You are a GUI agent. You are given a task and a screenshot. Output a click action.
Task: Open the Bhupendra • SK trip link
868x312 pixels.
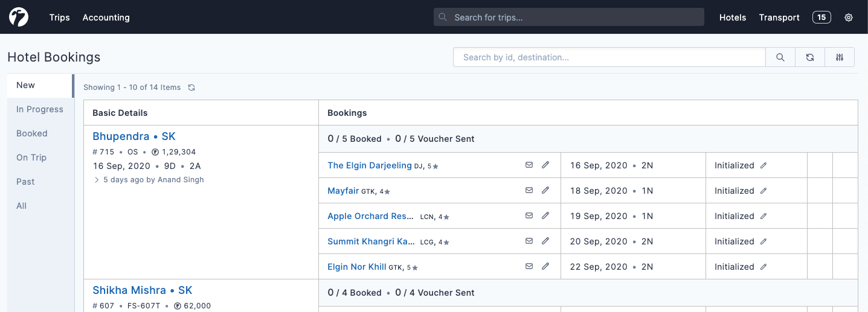134,136
